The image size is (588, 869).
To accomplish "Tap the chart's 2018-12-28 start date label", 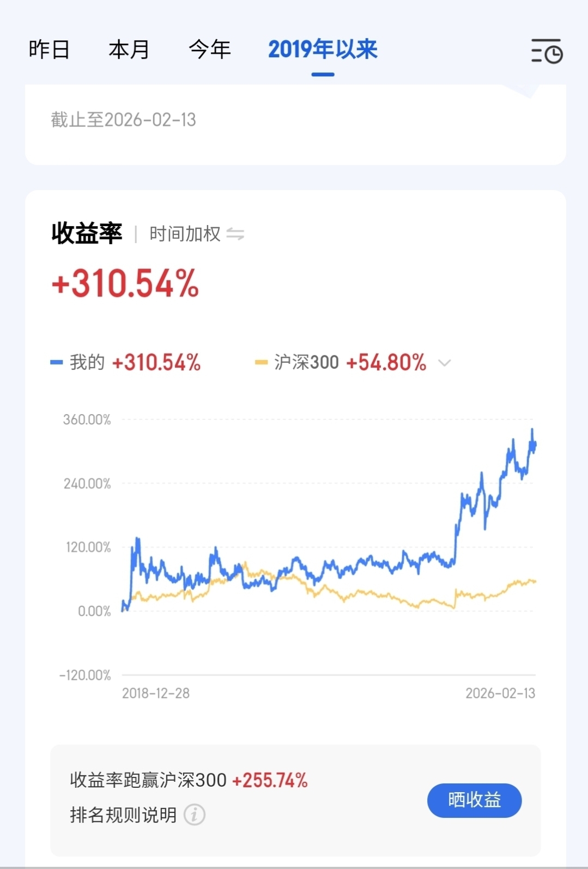I will [x=156, y=693].
